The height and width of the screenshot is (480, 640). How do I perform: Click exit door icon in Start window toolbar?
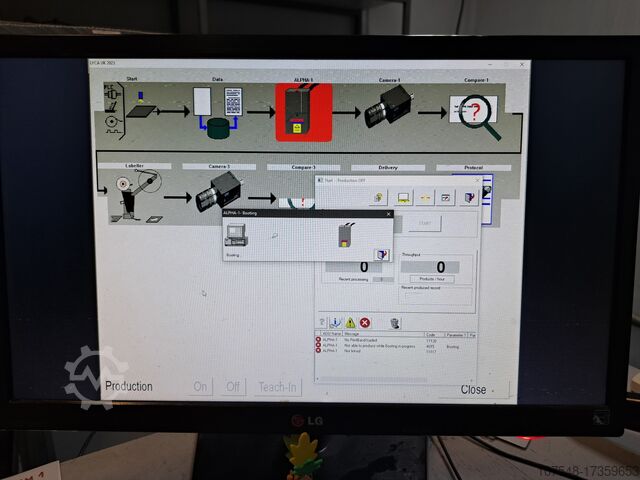[x=468, y=197]
